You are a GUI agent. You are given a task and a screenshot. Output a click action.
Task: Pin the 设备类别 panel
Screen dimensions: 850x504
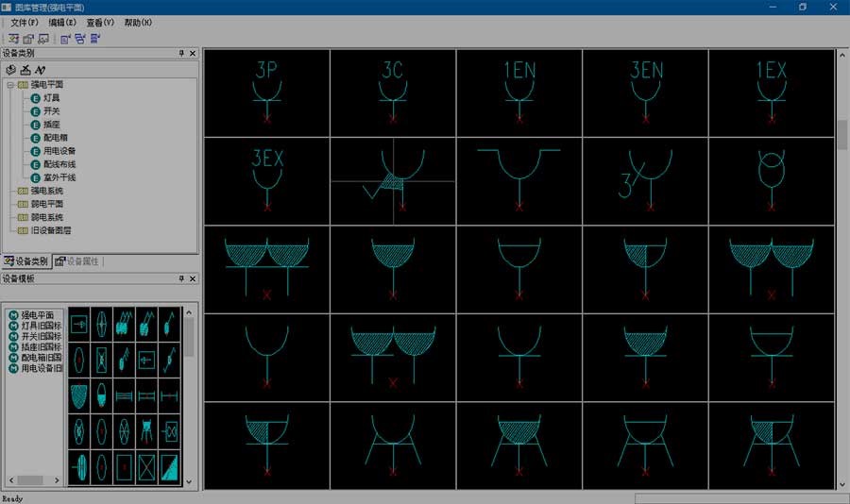tap(181, 53)
